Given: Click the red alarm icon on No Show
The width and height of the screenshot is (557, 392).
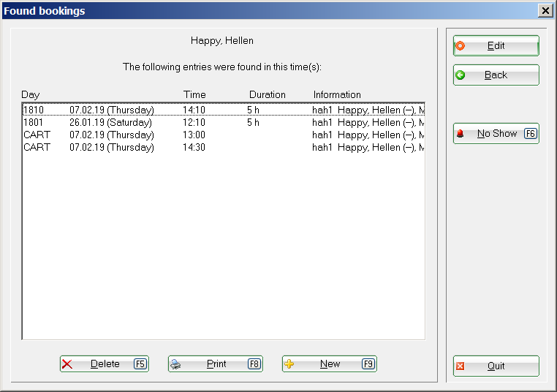Looking at the screenshot, I should click(x=460, y=134).
